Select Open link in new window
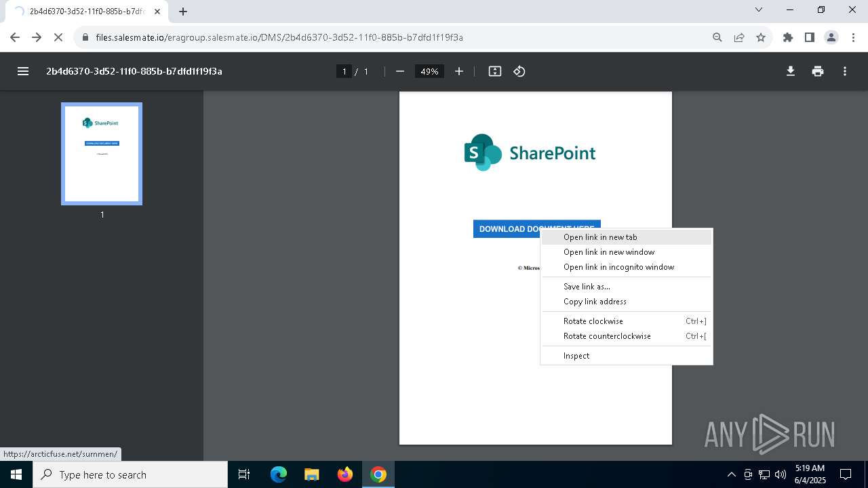868x488 pixels. click(627, 252)
